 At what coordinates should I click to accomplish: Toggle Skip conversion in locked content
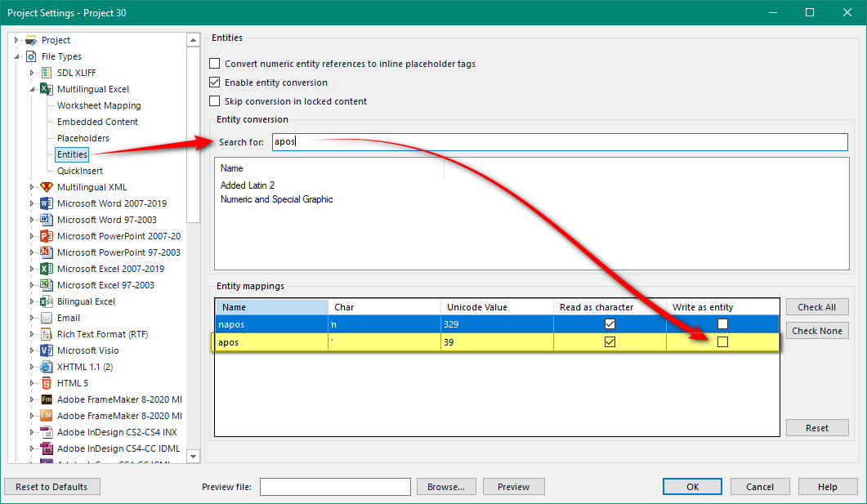click(215, 101)
